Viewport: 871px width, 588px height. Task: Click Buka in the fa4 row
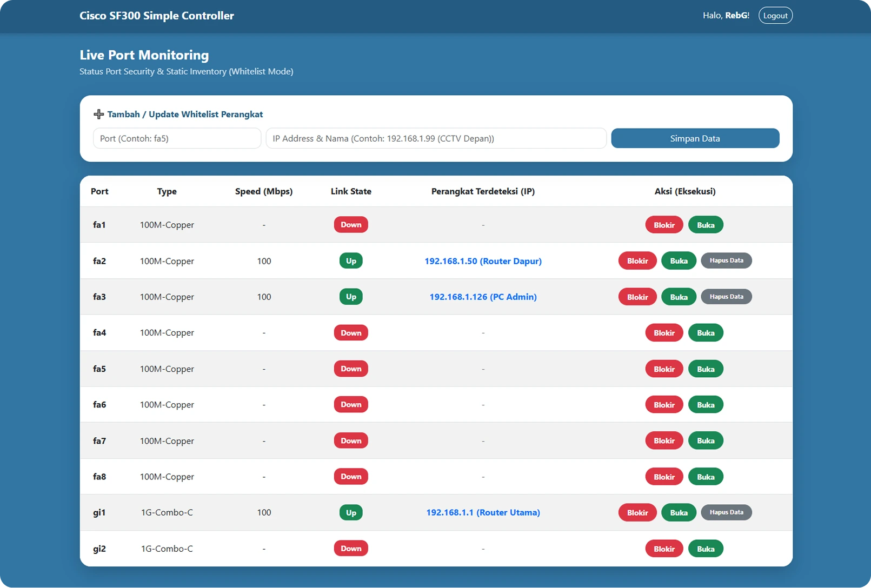[x=706, y=333]
